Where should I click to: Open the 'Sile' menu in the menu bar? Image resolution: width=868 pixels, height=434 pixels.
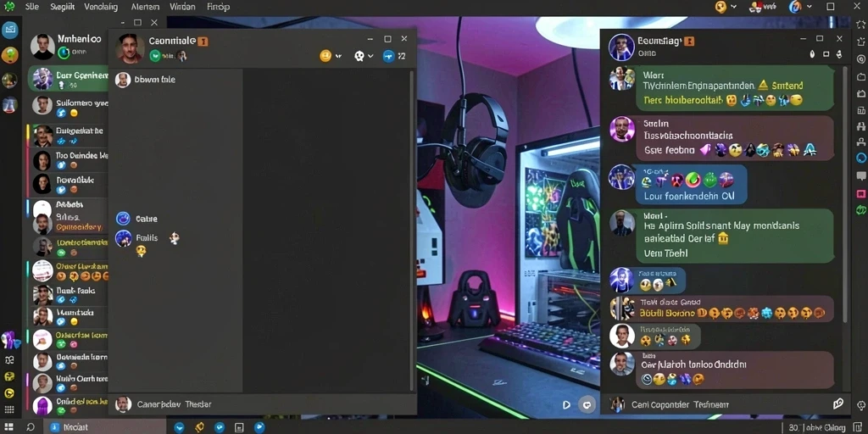click(32, 7)
